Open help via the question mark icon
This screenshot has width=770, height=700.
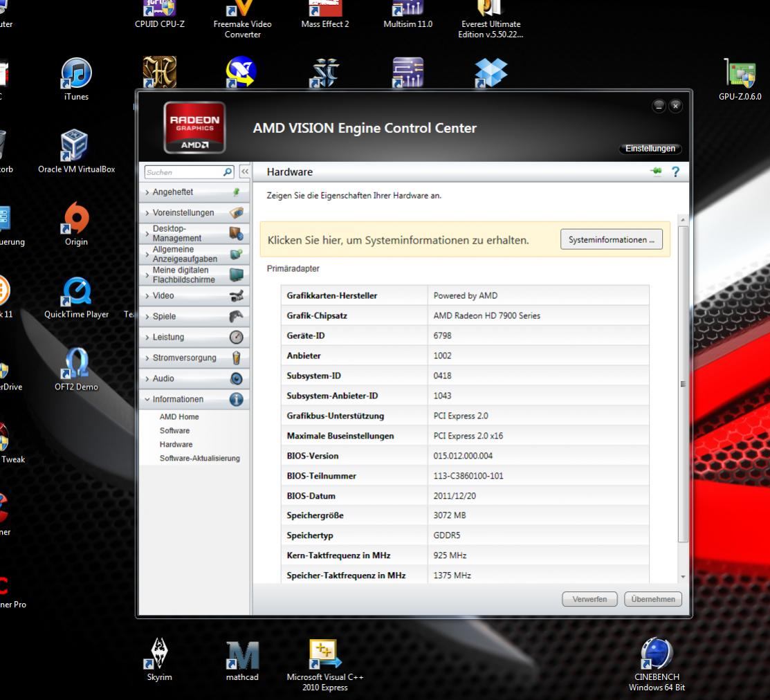[676, 172]
